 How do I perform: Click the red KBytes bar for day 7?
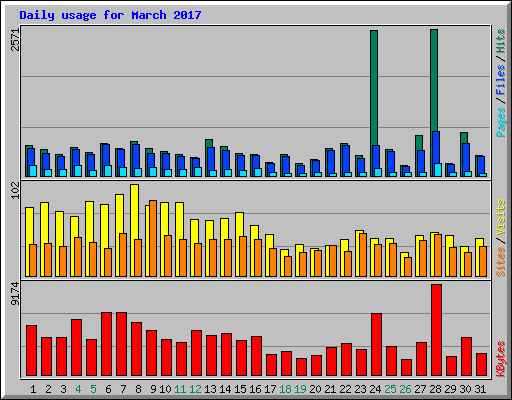pos(121,344)
